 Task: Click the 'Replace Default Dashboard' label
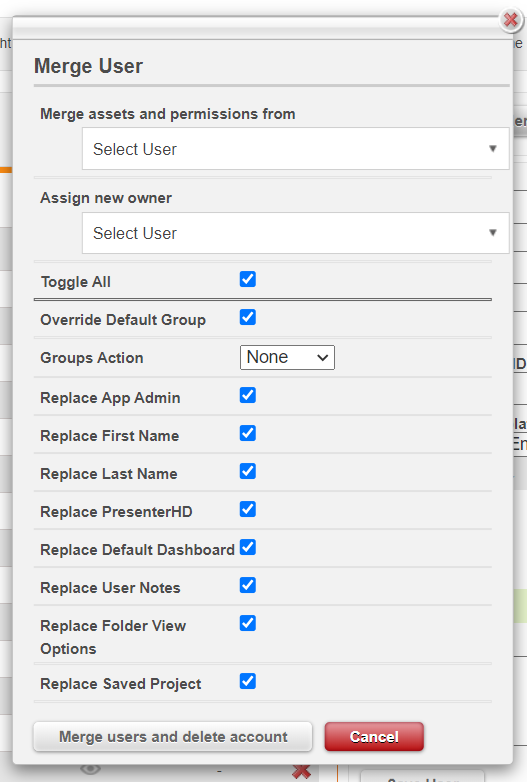click(x=137, y=550)
